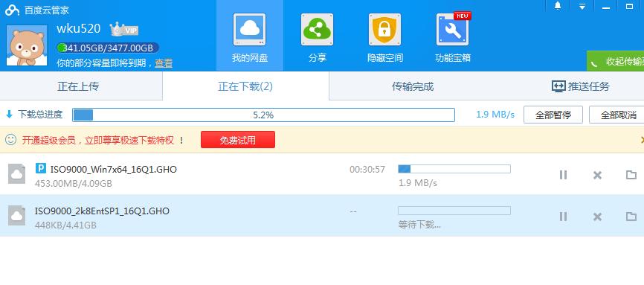Click the smiley face icon in promo bar
The image size is (644, 285).
tap(10, 140)
